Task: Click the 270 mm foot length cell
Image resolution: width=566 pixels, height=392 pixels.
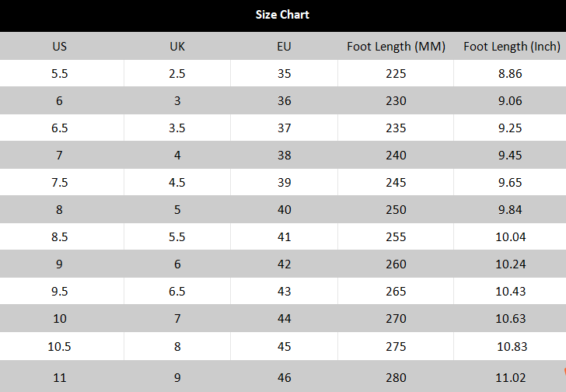Action: point(396,319)
